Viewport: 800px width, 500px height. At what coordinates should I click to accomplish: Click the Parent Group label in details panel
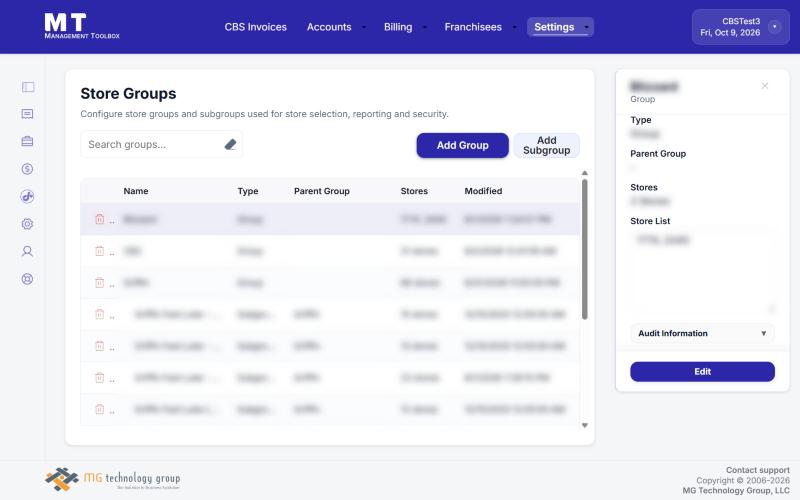tap(658, 154)
